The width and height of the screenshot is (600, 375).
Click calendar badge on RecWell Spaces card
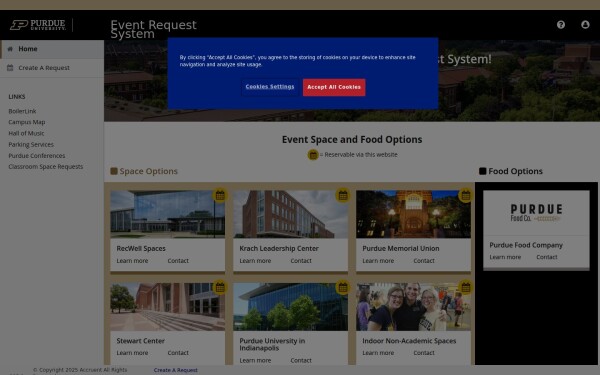[220, 196]
